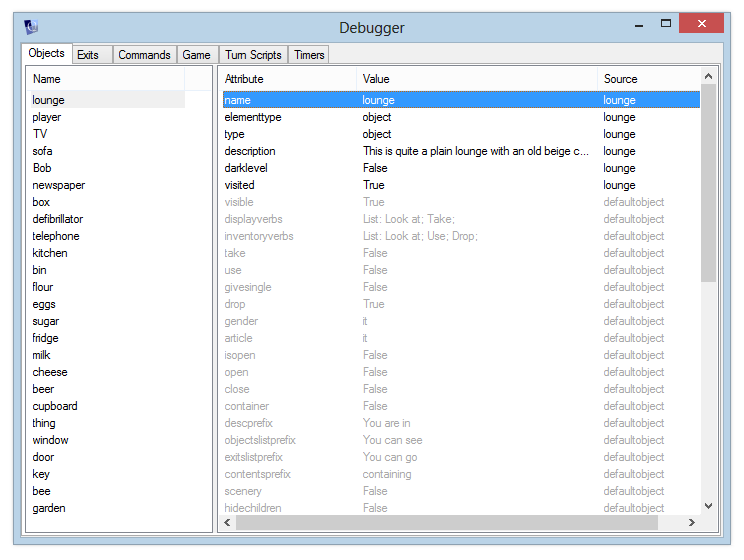The width and height of the screenshot is (744, 560).
Task: Open the Timers tab
Action: 309,55
